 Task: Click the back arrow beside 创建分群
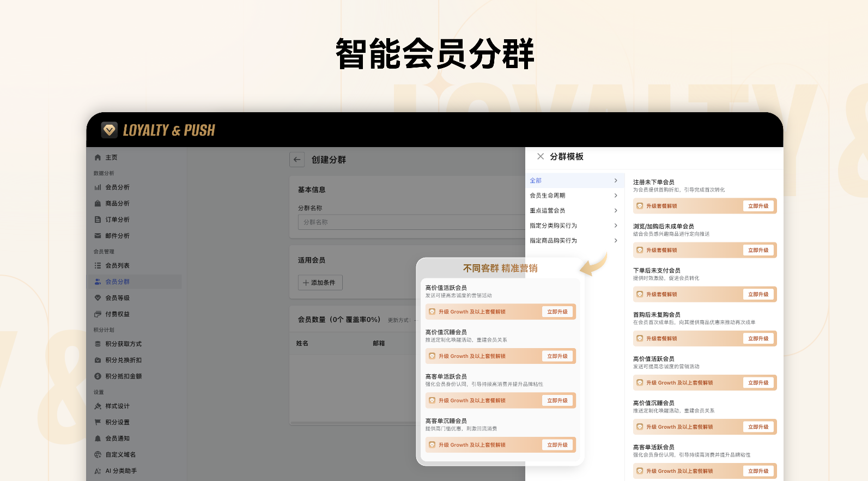pyautogui.click(x=297, y=160)
